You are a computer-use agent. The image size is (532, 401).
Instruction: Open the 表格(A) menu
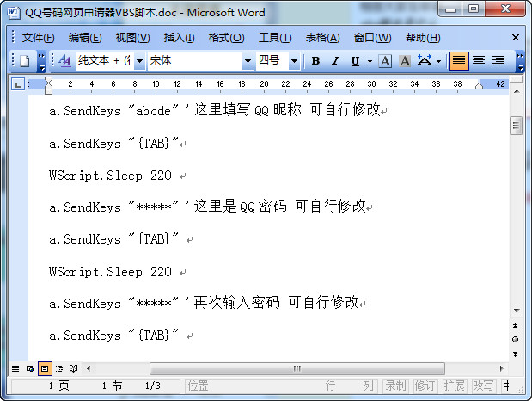click(x=322, y=38)
